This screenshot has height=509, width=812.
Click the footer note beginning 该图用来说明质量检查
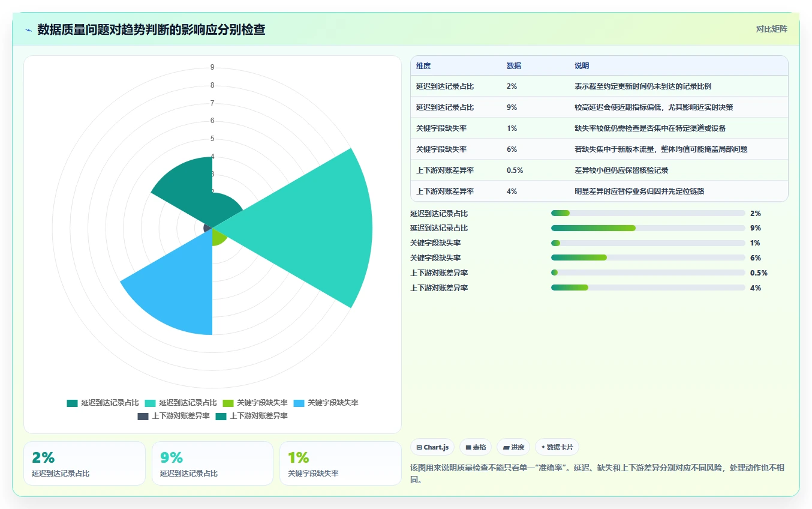(x=597, y=474)
